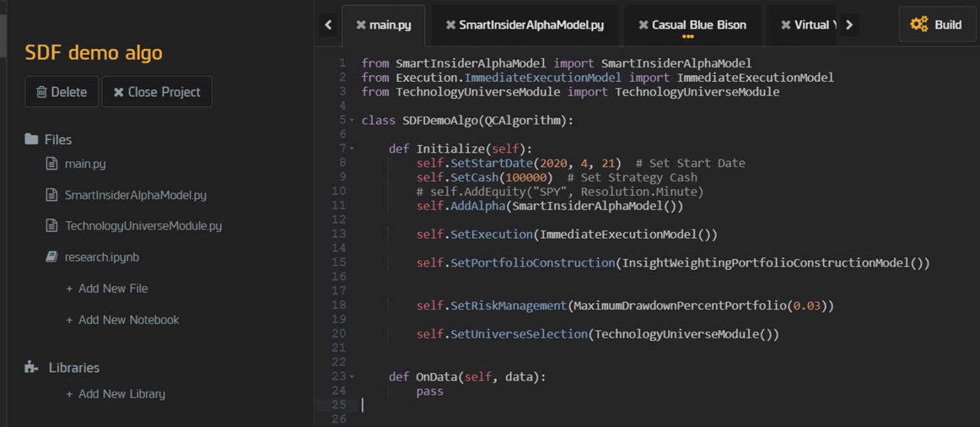Image resolution: width=980 pixels, height=427 pixels.
Task: Close the Casual Blue Bison tab
Action: pyautogui.click(x=643, y=25)
